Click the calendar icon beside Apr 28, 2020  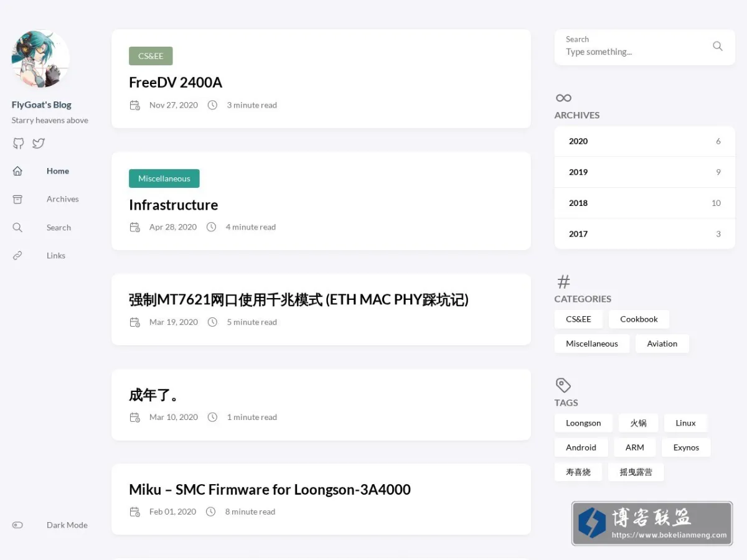tap(134, 227)
